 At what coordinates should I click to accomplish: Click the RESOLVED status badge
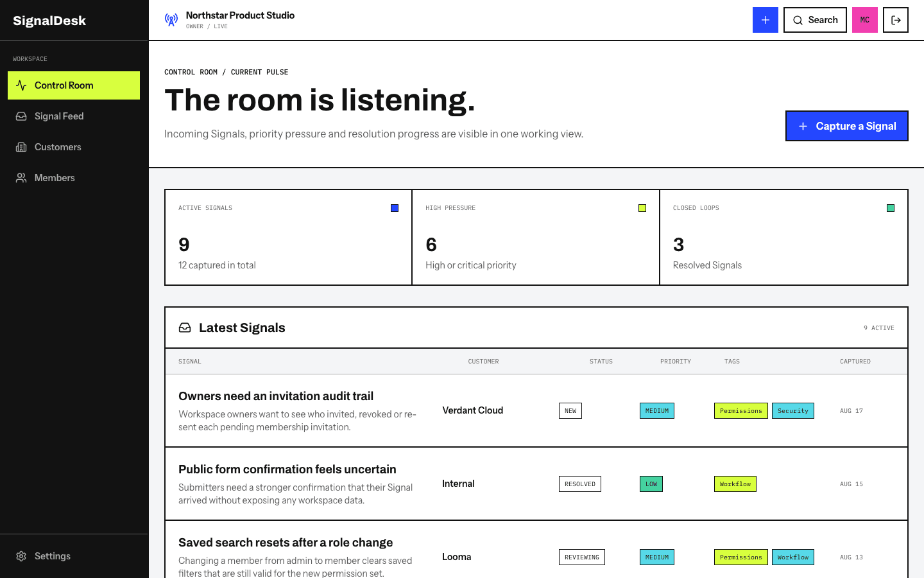580,484
